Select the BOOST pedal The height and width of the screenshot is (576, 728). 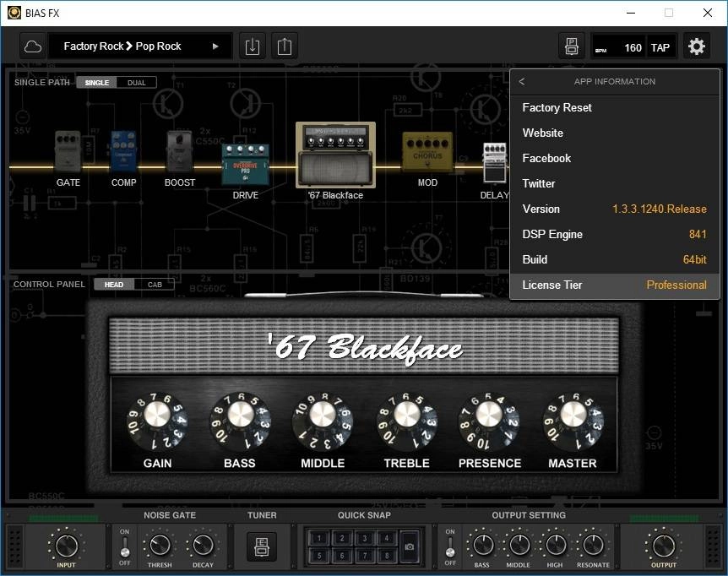point(179,152)
